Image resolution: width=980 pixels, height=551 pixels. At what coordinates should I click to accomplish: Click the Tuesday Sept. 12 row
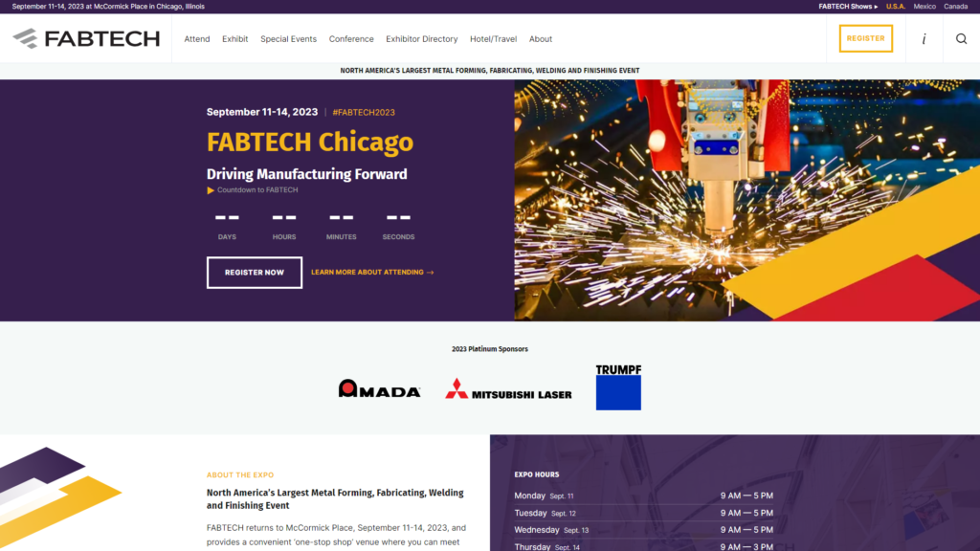coord(644,513)
